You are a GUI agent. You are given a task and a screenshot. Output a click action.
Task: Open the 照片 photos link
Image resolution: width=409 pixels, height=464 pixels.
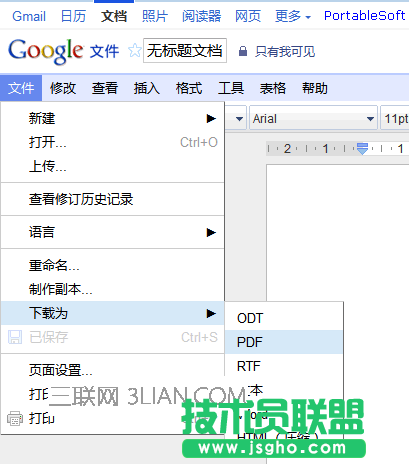[155, 16]
